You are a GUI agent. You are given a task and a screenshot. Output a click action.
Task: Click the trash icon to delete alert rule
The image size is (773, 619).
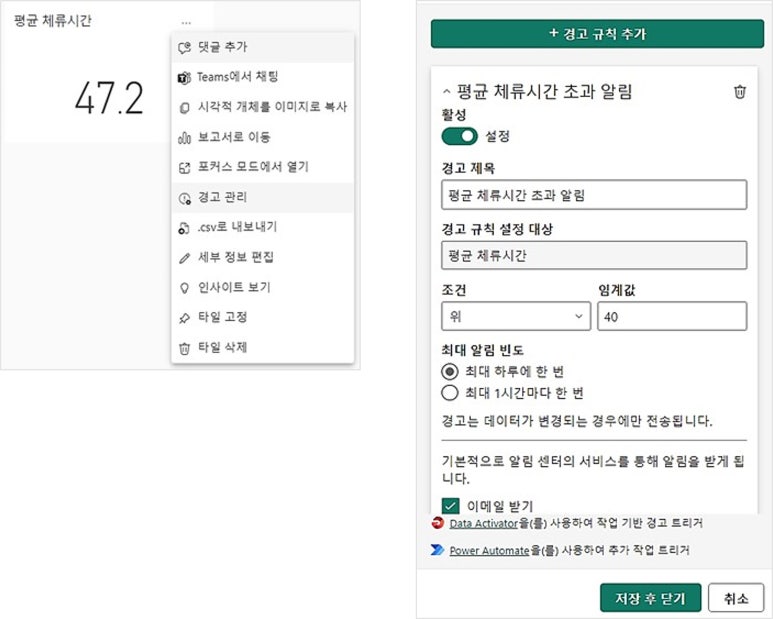coord(739,92)
